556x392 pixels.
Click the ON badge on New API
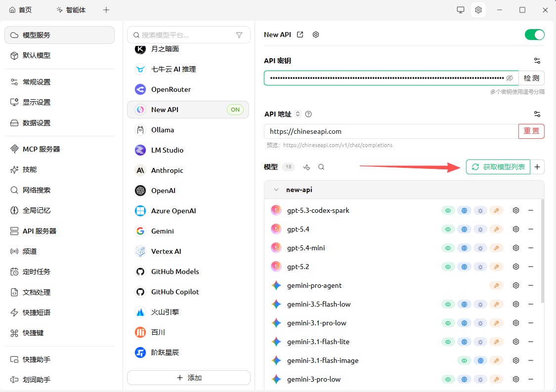tap(235, 110)
